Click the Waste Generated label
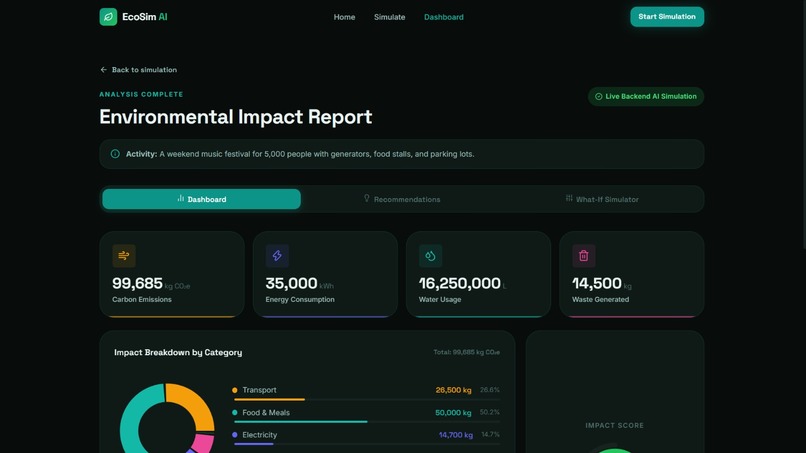 [600, 299]
